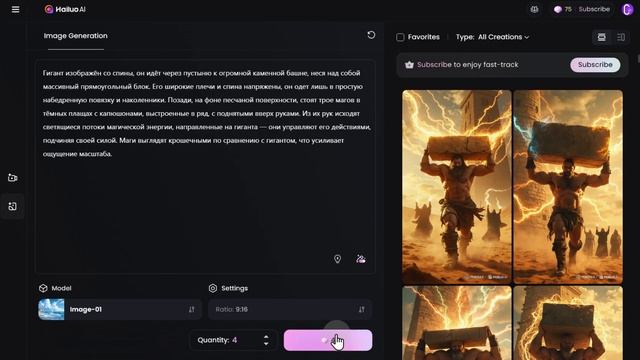Open the guide book icon in header

click(x=534, y=9)
